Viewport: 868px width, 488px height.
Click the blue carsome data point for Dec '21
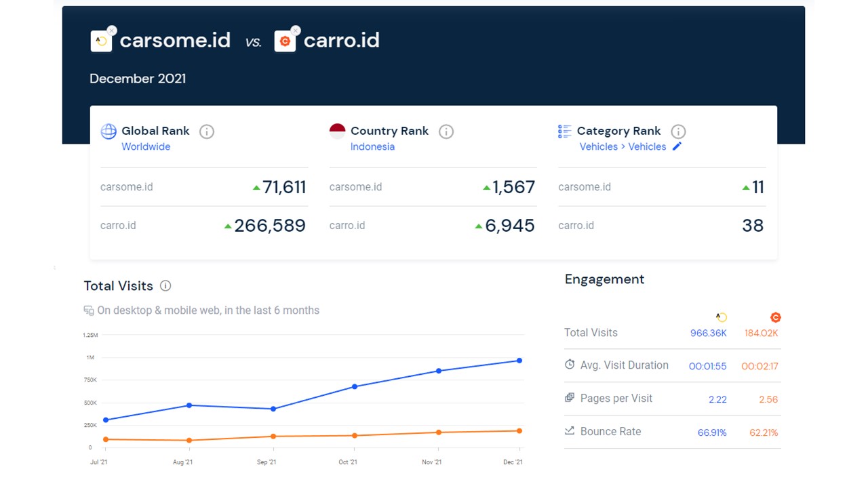click(519, 361)
